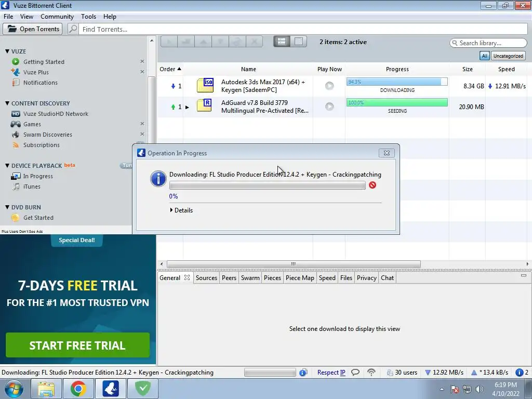Open the Swarm tab
The width and height of the screenshot is (532, 399).
click(250, 278)
